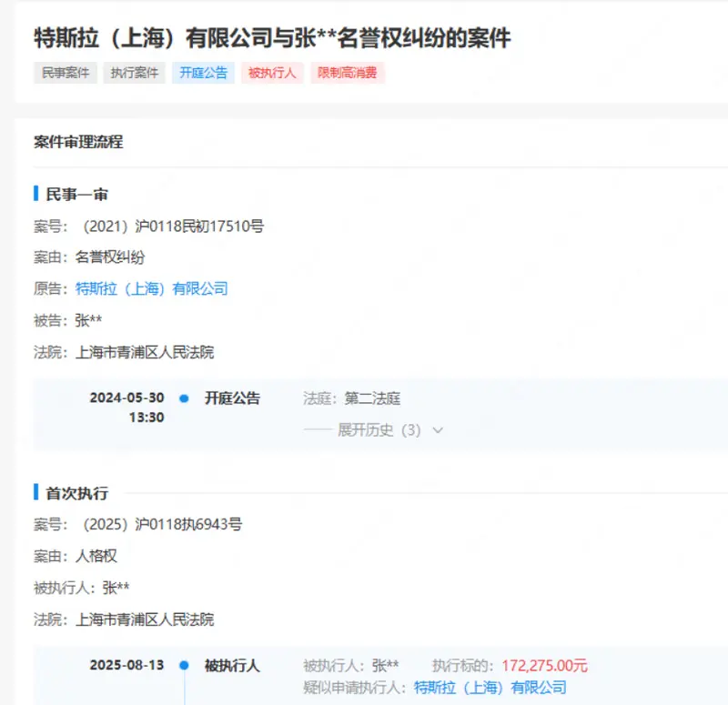Open the plaintiff link 特斯拉（上海）有限公司
The width and height of the screenshot is (728, 705).
click(x=151, y=288)
